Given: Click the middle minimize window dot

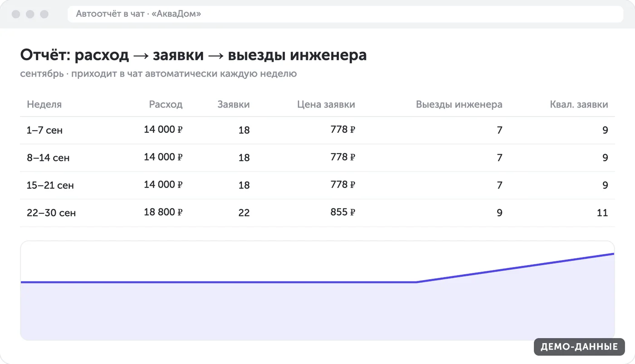Looking at the screenshot, I should tap(30, 14).
